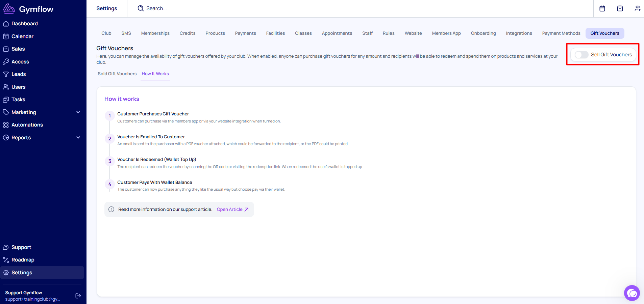Expand the Marketing menu chevron
The image size is (644, 304).
click(x=78, y=112)
